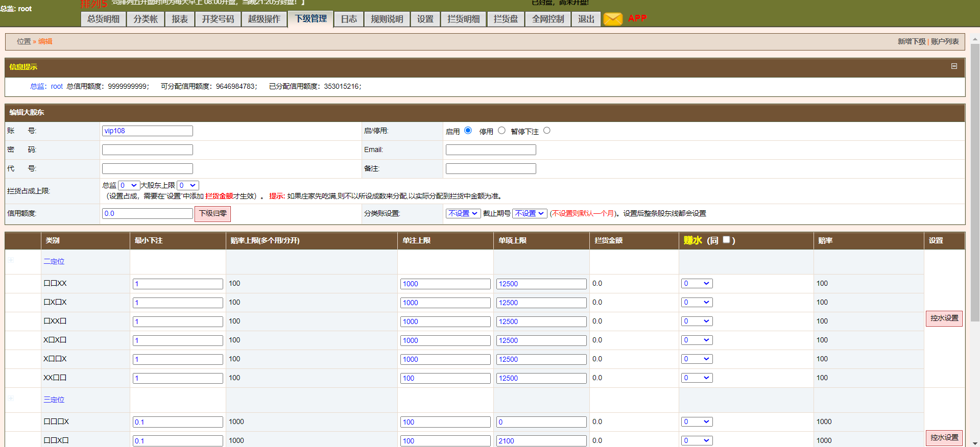The image size is (980, 447).
Task: Click the scrollbar up arrow
Action: tap(975, 38)
